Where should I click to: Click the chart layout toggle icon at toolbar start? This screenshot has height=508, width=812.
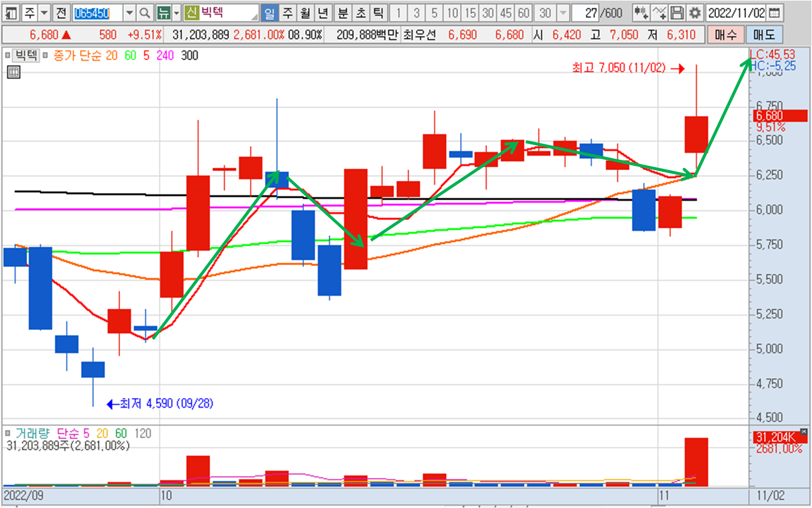click(11, 13)
